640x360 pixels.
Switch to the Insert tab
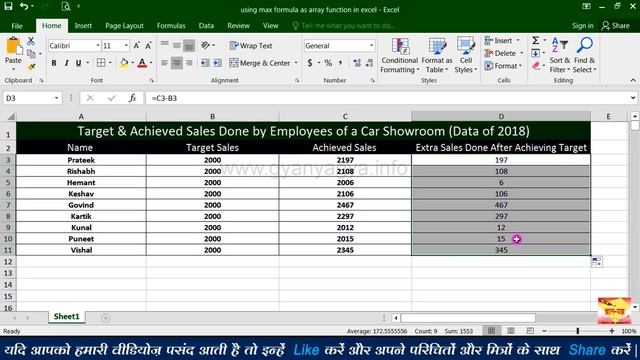pyautogui.click(x=83, y=26)
